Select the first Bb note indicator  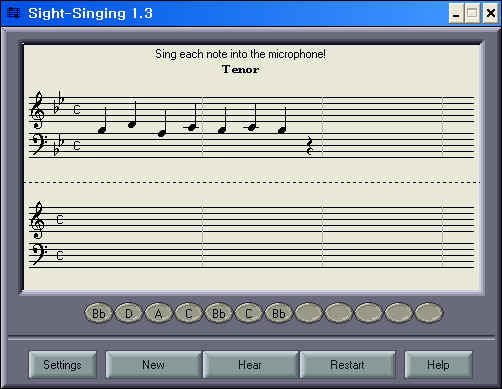(x=99, y=313)
